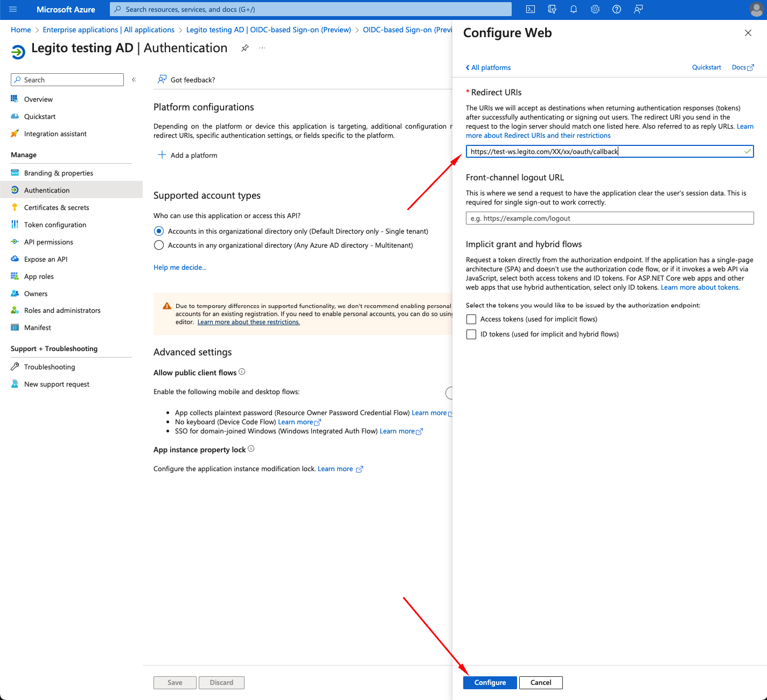
Task: Select single tenant account type radio
Action: click(159, 231)
